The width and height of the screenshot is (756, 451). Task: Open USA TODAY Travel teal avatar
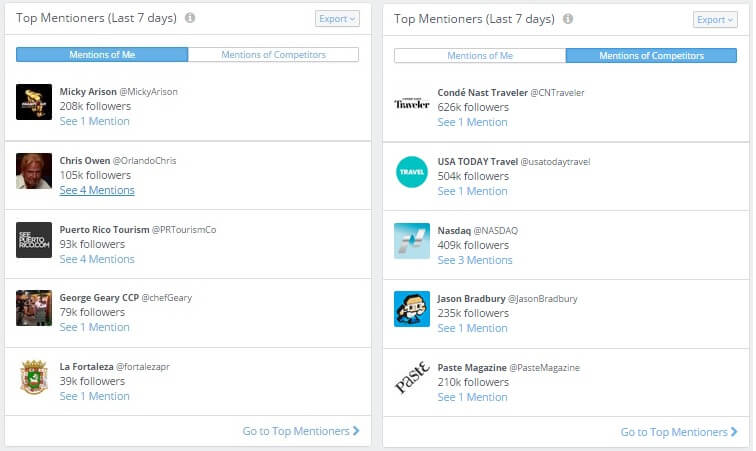[412, 172]
